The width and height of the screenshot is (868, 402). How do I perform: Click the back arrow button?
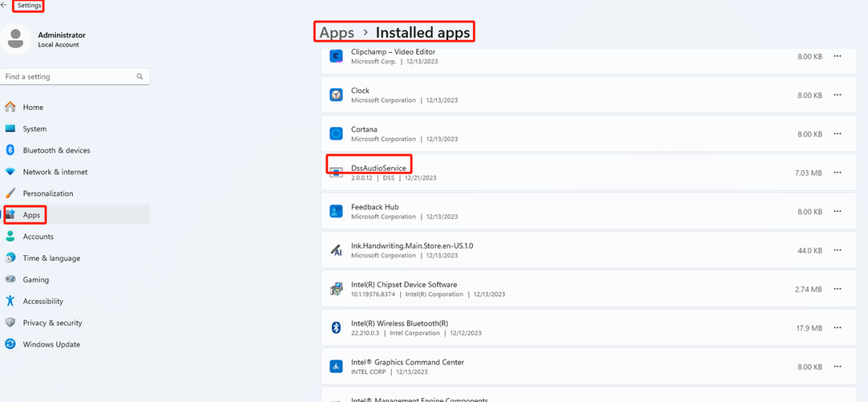pyautogui.click(x=5, y=6)
